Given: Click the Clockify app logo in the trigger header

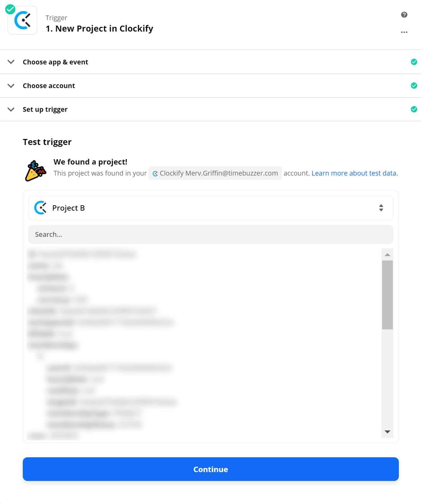Looking at the screenshot, I should pyautogui.click(x=22, y=21).
